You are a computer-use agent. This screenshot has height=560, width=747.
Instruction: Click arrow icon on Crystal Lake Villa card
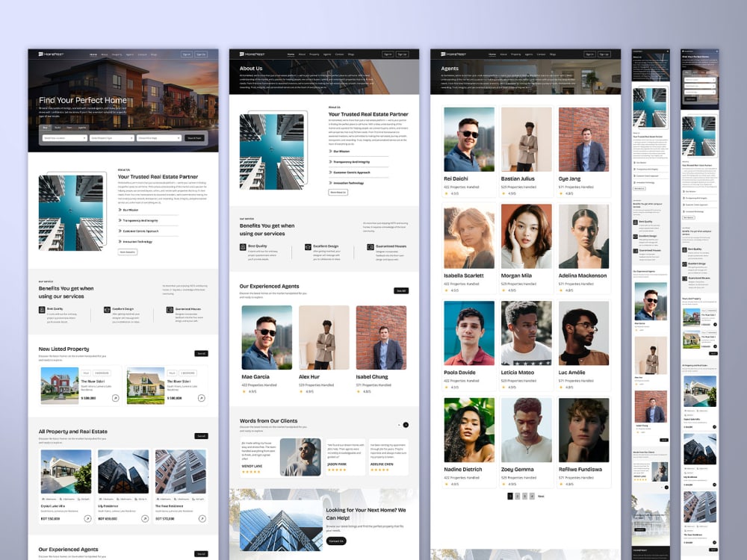(87, 519)
